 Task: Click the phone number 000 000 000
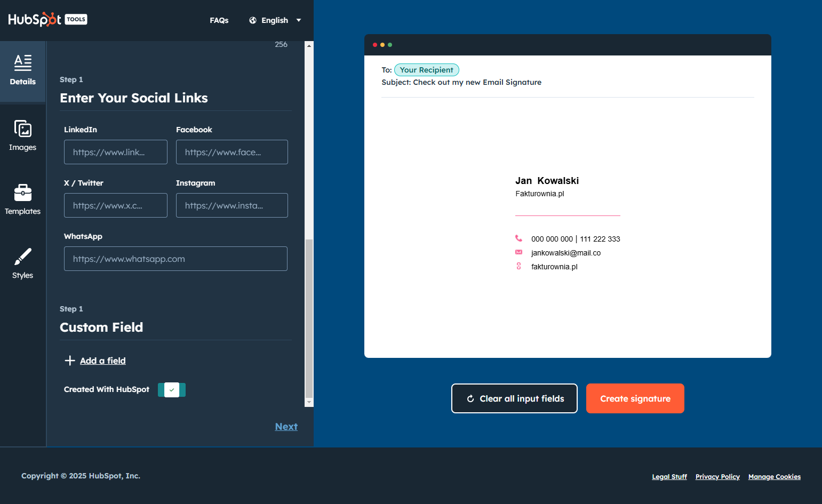pos(552,239)
